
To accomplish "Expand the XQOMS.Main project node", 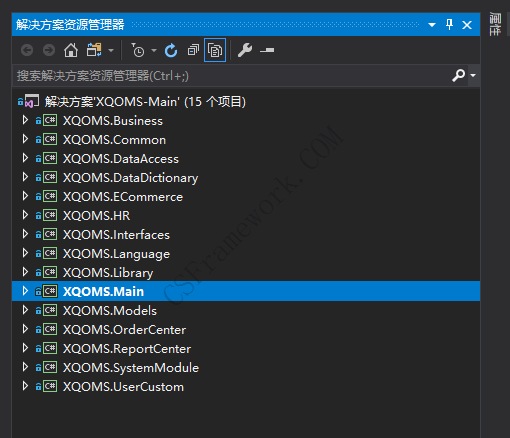I will [x=25, y=291].
